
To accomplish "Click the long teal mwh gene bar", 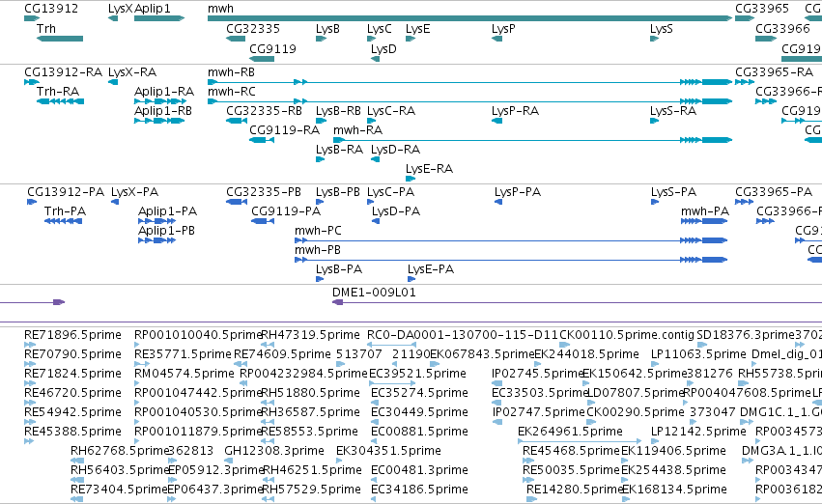I will [469, 18].
